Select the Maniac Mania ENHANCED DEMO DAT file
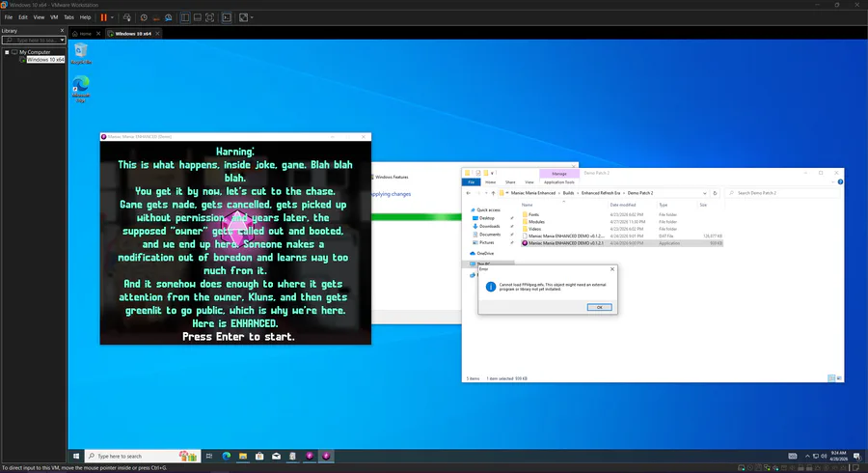Screen dimensions: 868x473 pos(566,236)
